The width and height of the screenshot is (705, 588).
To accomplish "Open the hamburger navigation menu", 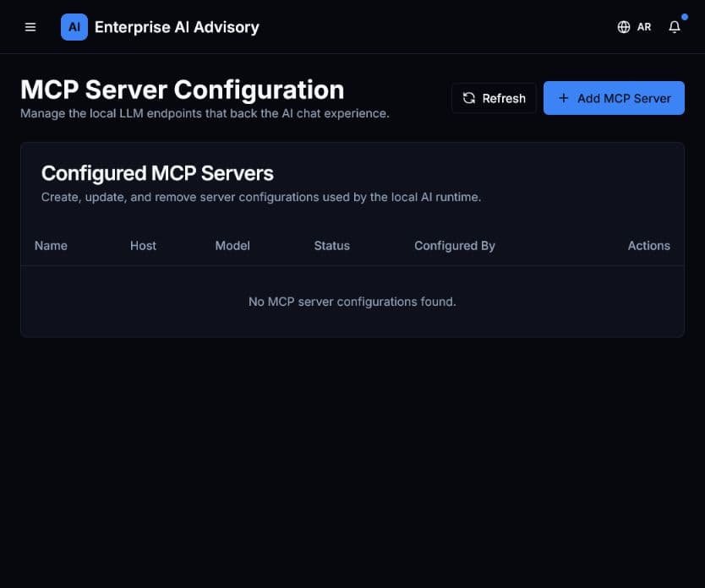I will 30,27.
